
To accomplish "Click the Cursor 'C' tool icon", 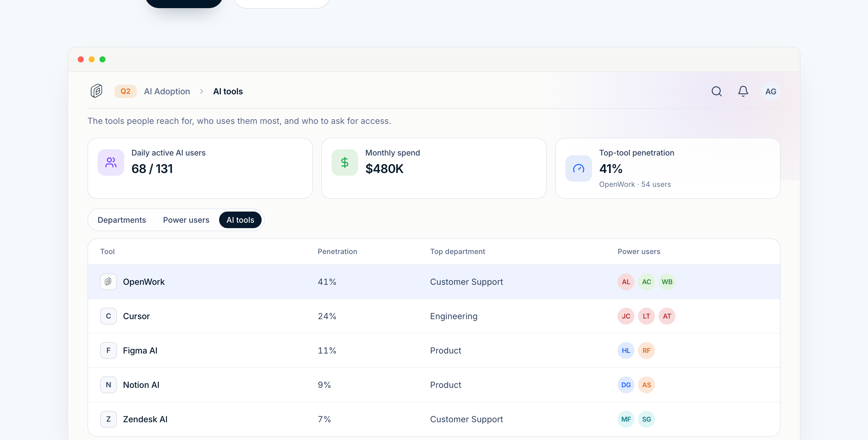I will coord(108,316).
